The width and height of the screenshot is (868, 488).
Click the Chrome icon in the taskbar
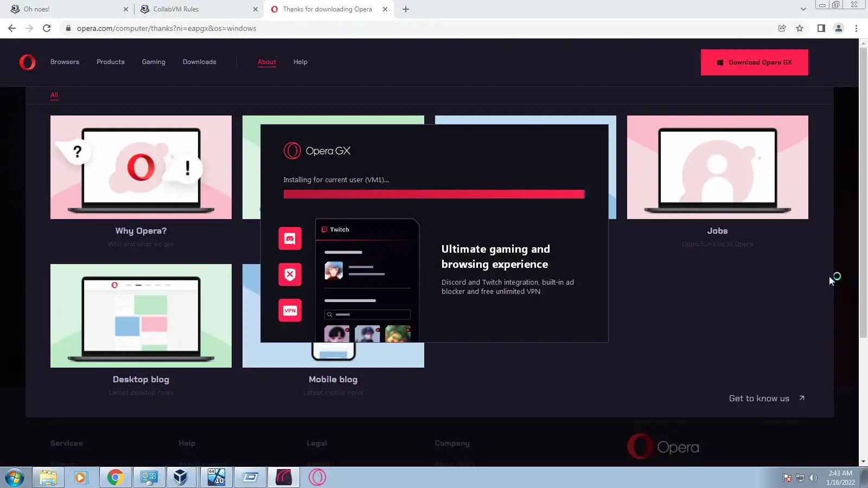(x=115, y=477)
